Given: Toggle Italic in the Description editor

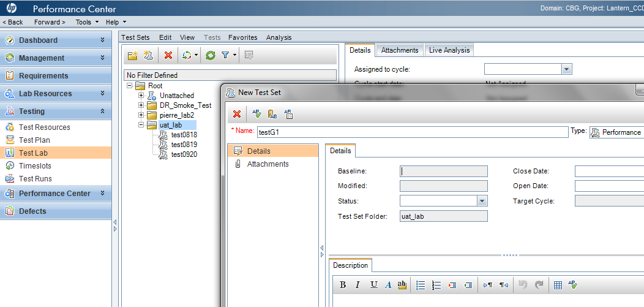Looking at the screenshot, I should [x=358, y=285].
